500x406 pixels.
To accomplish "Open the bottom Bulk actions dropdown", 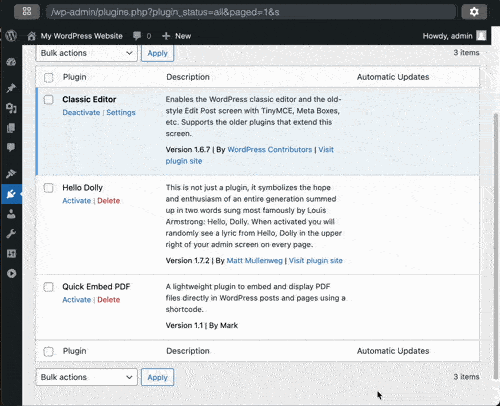I will coord(86,377).
